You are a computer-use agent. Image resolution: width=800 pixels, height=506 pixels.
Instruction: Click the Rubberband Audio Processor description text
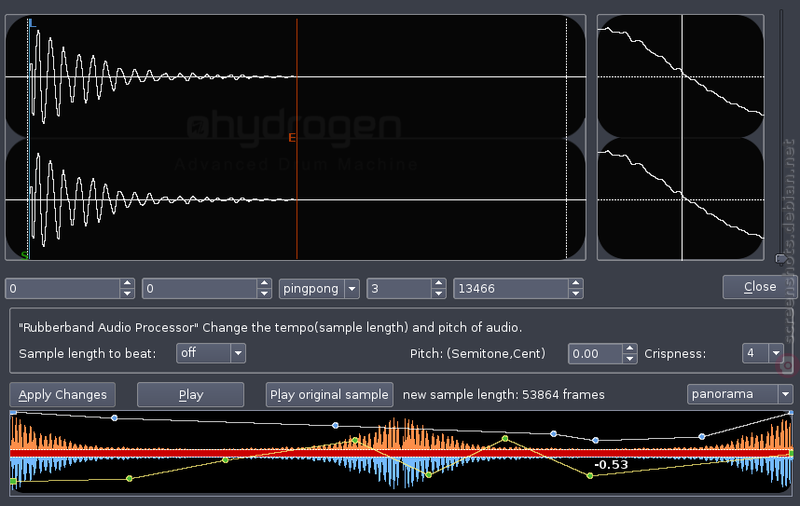[270, 327]
